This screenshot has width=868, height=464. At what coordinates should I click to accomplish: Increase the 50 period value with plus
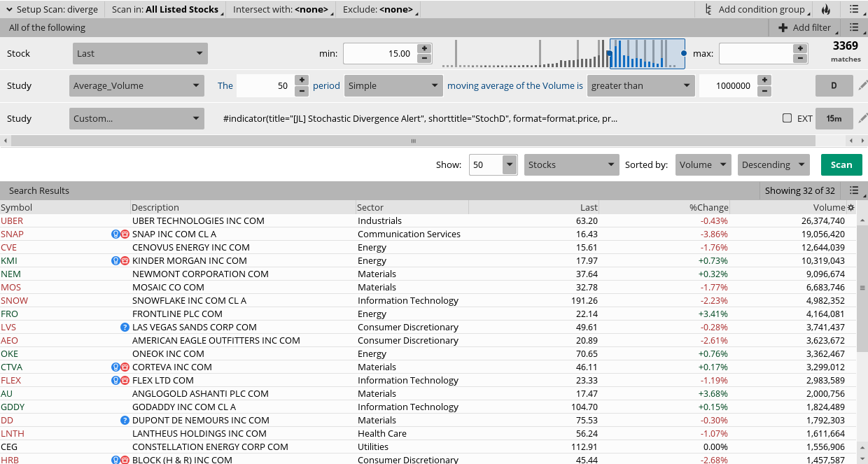(x=302, y=80)
